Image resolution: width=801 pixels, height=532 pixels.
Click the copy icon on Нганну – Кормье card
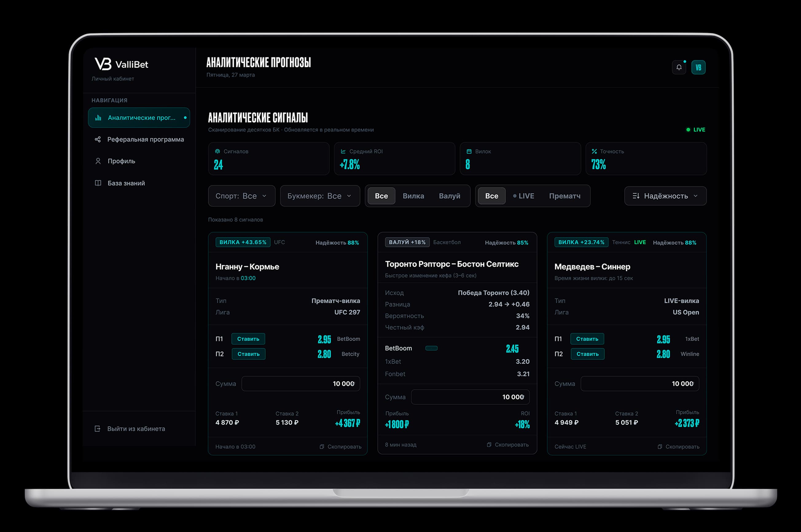tap(322, 447)
